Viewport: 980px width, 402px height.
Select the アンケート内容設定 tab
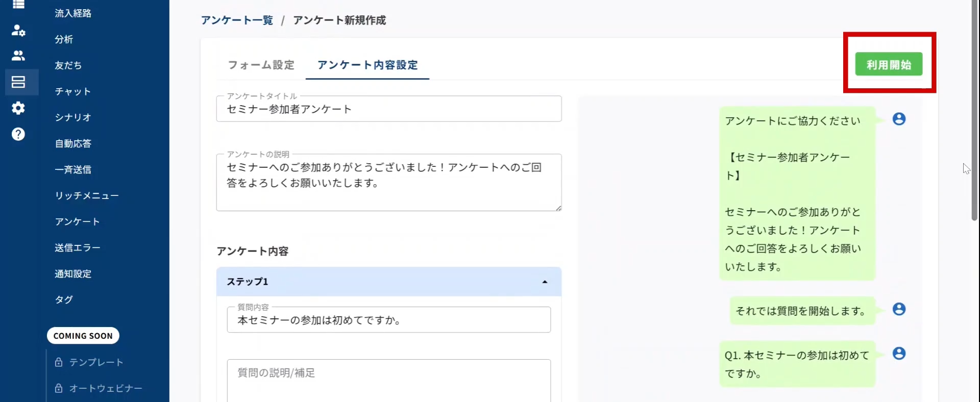[x=367, y=65]
